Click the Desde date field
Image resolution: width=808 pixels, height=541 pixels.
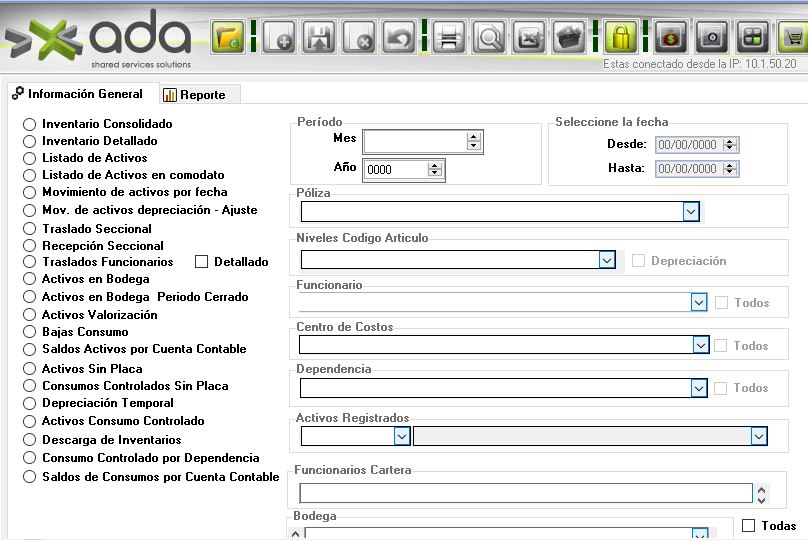click(x=697, y=145)
